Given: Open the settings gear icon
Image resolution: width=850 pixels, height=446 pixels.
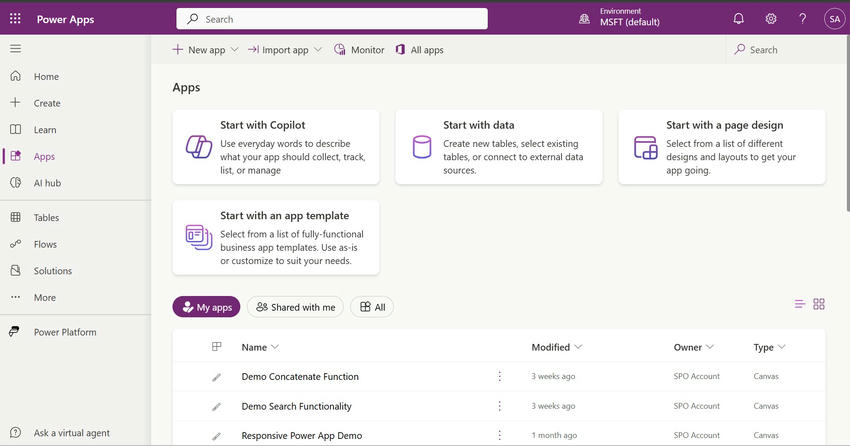Looking at the screenshot, I should pyautogui.click(x=770, y=19).
